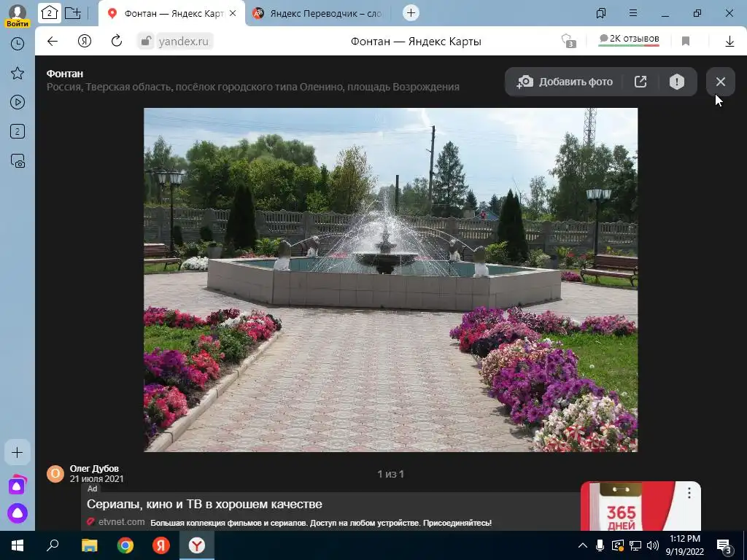Open author Олег Дубов profile
Viewport: 747px width, 560px height.
tap(94, 469)
